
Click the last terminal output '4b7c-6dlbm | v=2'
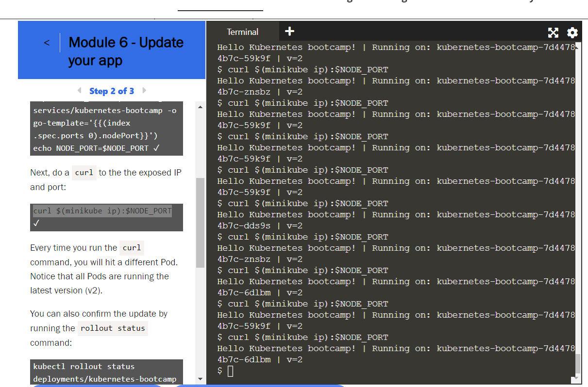coord(260,359)
